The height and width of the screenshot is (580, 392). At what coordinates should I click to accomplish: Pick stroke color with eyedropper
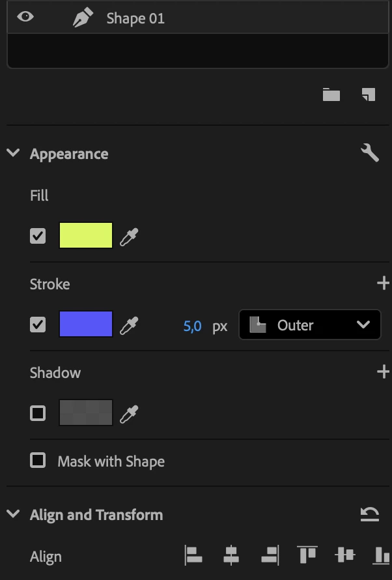pyautogui.click(x=129, y=325)
